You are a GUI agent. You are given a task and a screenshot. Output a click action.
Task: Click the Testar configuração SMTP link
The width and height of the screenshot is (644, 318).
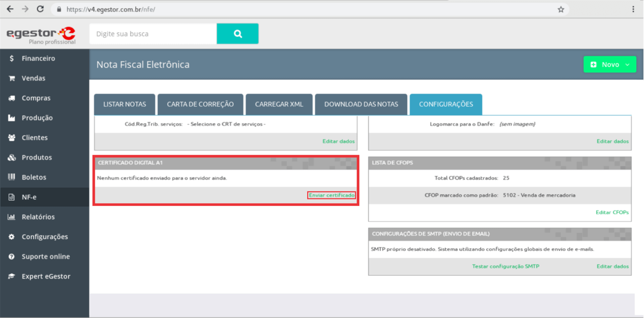pyautogui.click(x=506, y=267)
